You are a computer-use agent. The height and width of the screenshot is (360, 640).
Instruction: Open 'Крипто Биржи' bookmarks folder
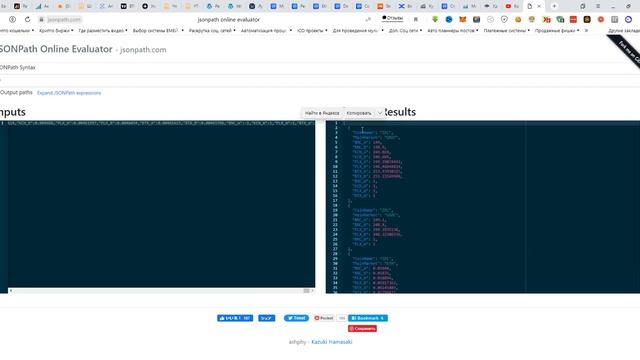(56, 31)
